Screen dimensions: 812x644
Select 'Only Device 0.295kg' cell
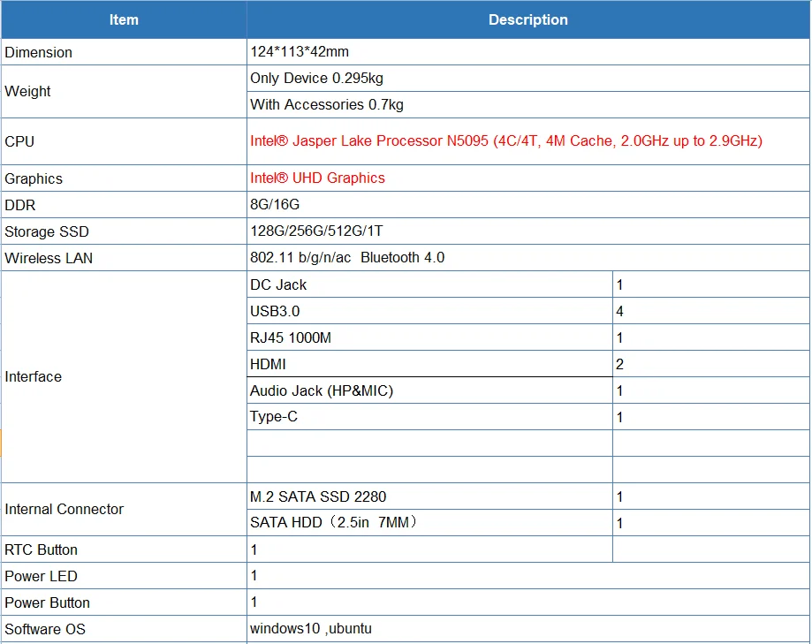click(x=528, y=78)
